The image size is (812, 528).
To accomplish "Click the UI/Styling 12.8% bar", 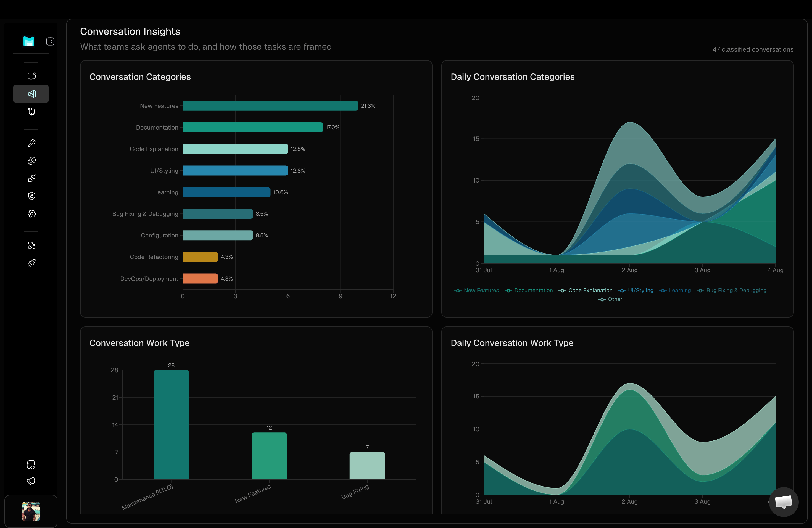I will click(x=235, y=171).
